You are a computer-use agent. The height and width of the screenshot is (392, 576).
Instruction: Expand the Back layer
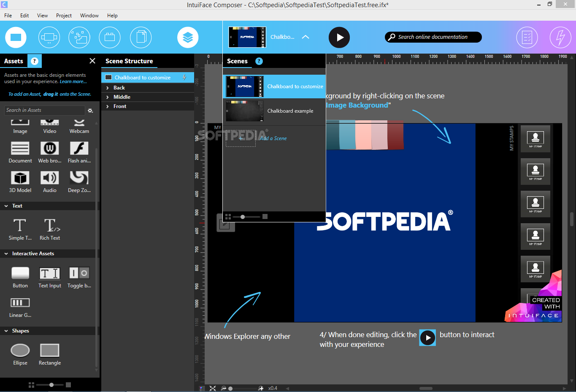[x=108, y=88]
